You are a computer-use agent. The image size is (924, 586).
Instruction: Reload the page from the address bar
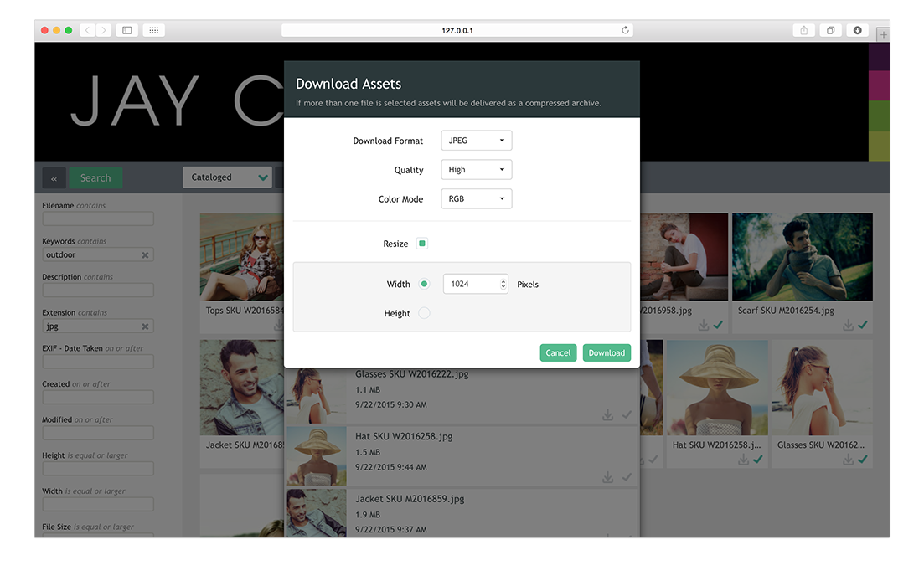pos(625,30)
